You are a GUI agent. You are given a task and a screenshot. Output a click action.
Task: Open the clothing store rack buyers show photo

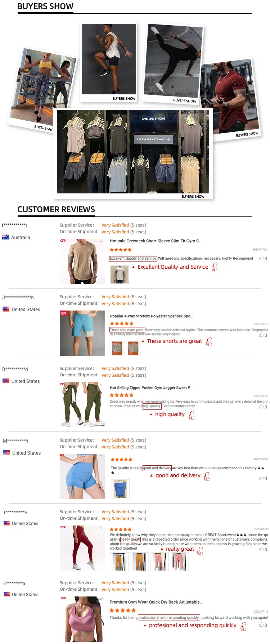point(133,153)
